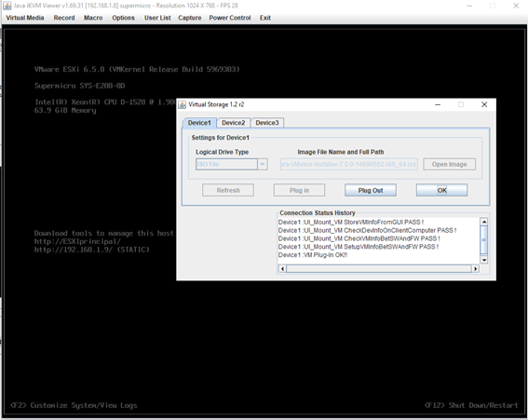Click the Plug Out button
528x420 pixels.
point(371,190)
